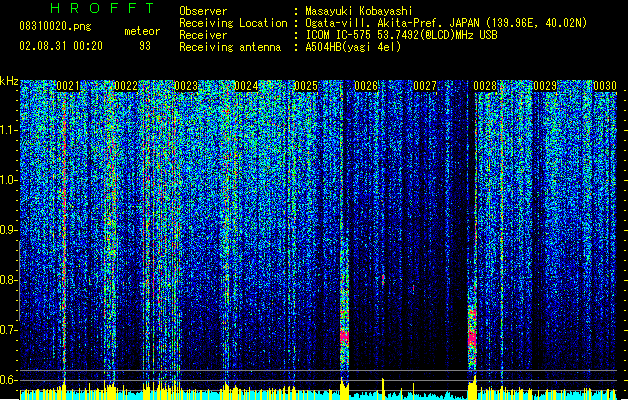Click the 0027 time marker

click(425, 86)
